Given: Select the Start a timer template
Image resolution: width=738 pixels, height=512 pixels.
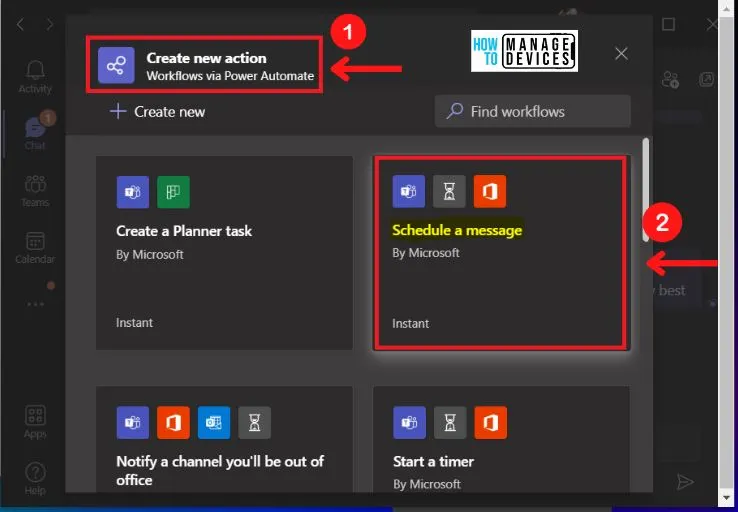Looking at the screenshot, I should point(502,439).
